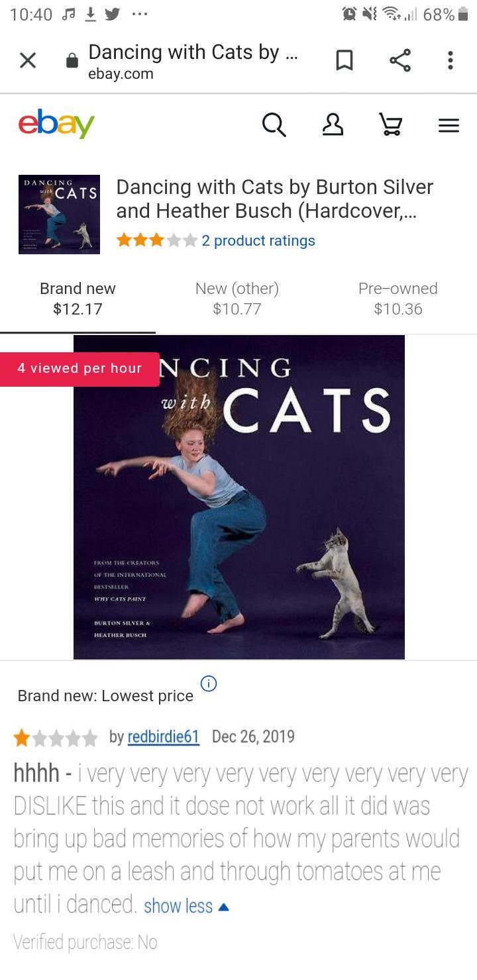Expand the eBay hamburger menu
The height and width of the screenshot is (980, 477).
pyautogui.click(x=449, y=125)
